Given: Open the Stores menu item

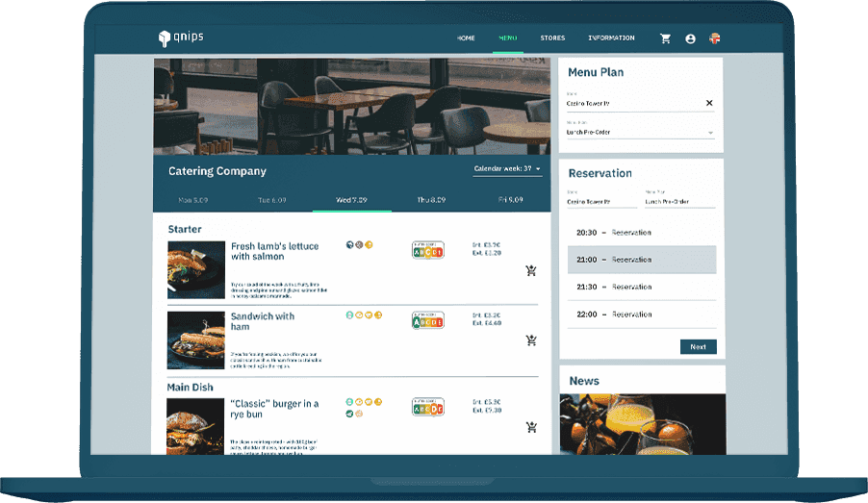Looking at the screenshot, I should click(x=552, y=38).
